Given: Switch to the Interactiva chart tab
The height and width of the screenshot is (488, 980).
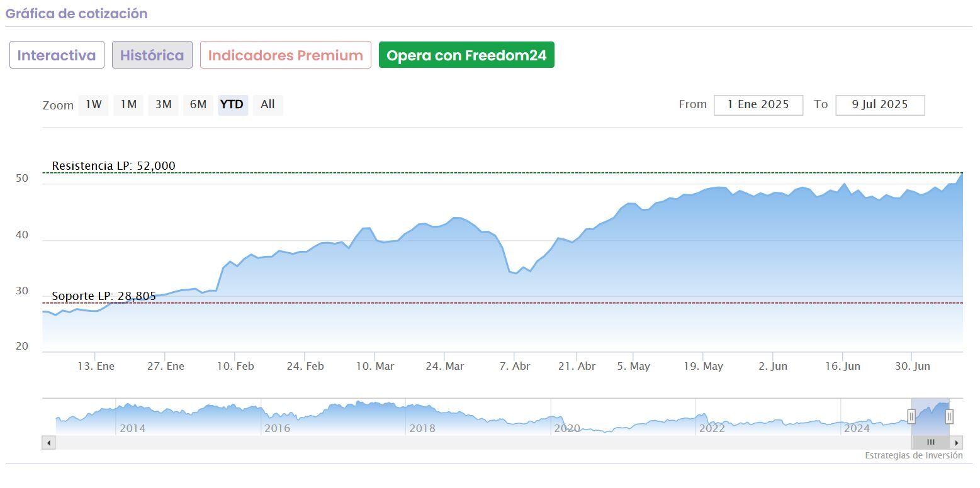Looking at the screenshot, I should [57, 55].
